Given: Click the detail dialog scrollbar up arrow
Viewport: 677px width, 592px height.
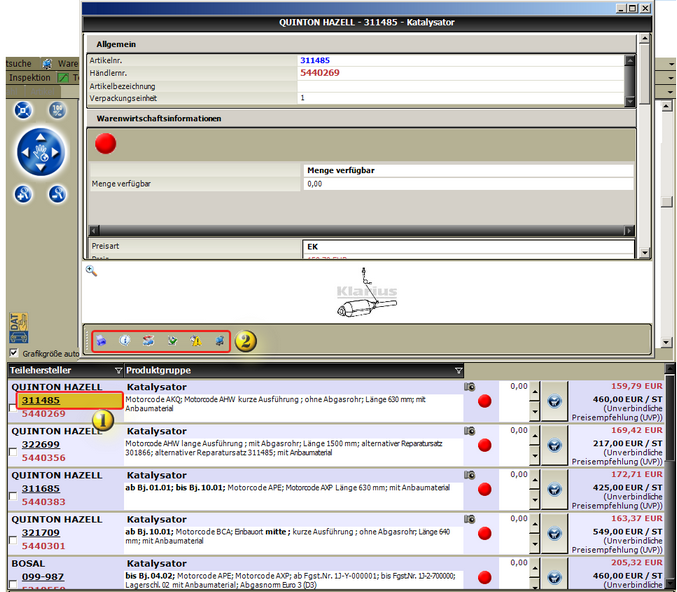Looking at the screenshot, I should click(x=645, y=38).
